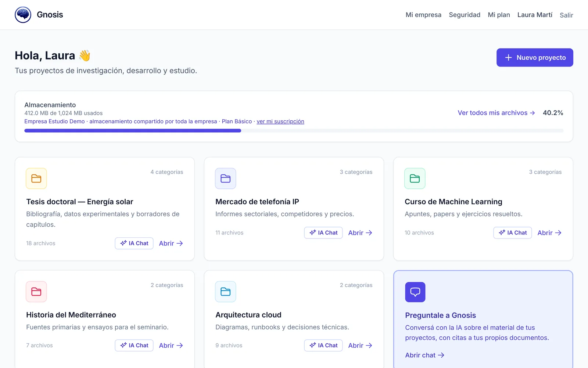The width and height of the screenshot is (588, 368).
Task: Open the purple folder icon of Mercado de telefonía IP
Action: (226, 178)
